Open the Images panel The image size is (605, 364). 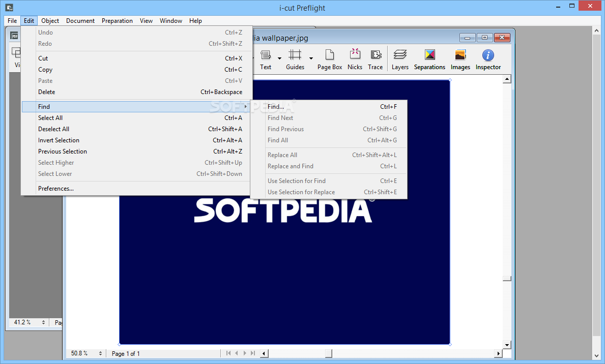460,59
